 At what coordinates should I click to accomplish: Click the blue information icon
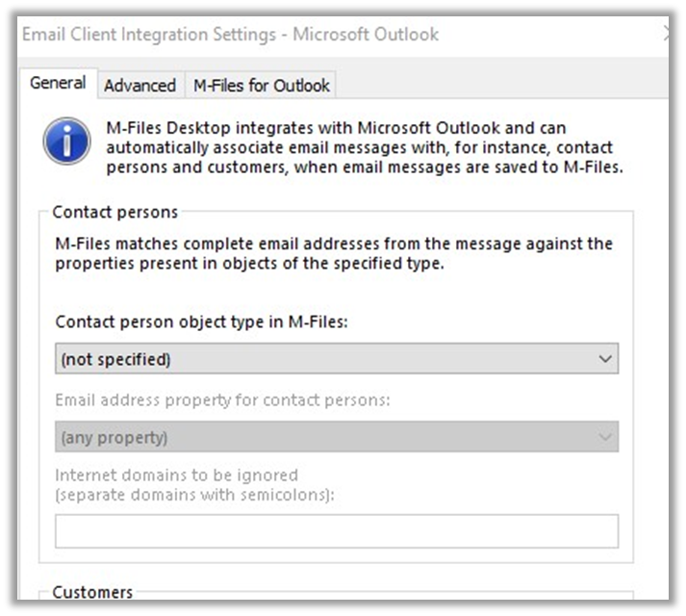coord(67,141)
